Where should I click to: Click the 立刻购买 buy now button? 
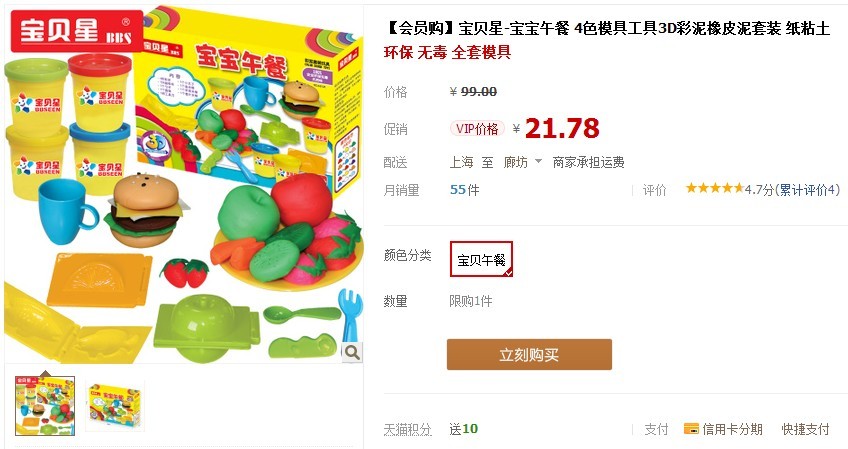tap(529, 355)
